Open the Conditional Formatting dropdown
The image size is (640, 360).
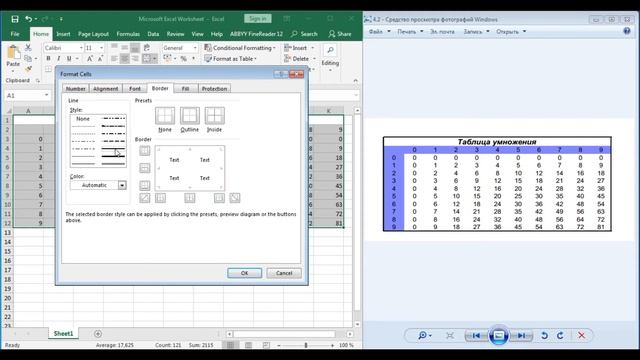(x=240, y=48)
